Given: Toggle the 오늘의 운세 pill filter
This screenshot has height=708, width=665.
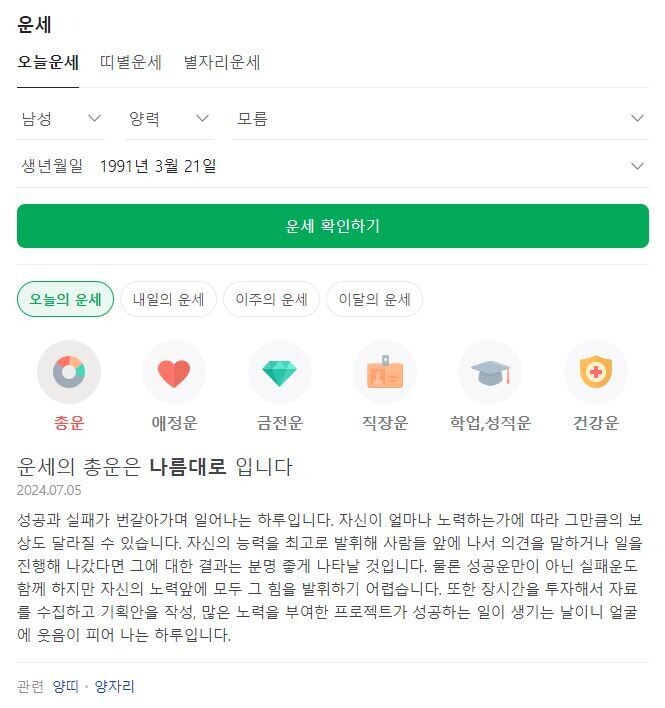Looking at the screenshot, I should point(65,299).
